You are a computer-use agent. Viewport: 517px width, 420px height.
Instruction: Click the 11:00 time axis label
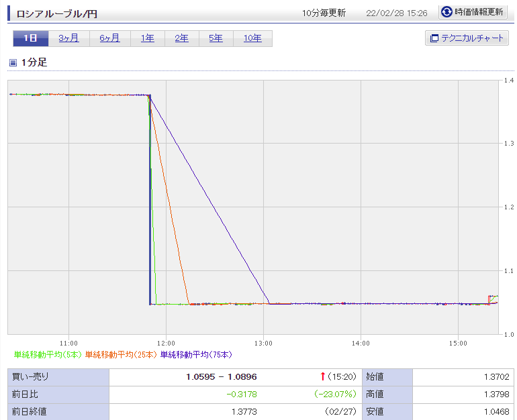tap(68, 344)
